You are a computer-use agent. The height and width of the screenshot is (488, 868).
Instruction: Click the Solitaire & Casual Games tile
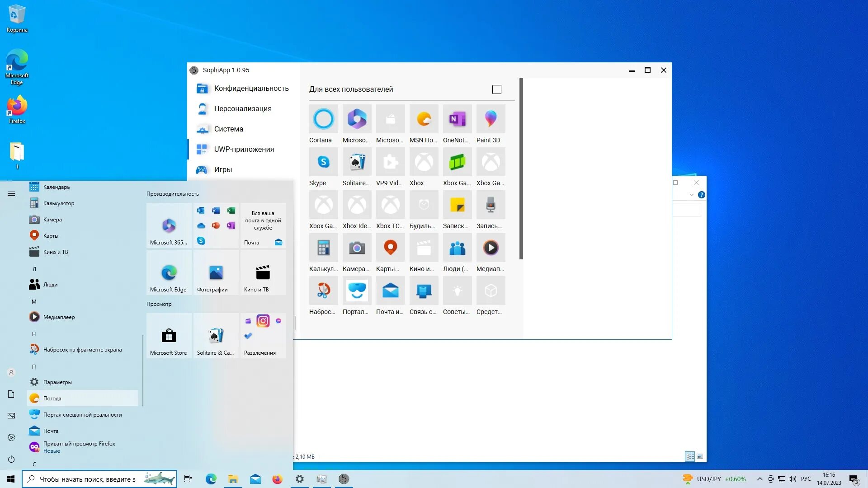[x=216, y=336]
